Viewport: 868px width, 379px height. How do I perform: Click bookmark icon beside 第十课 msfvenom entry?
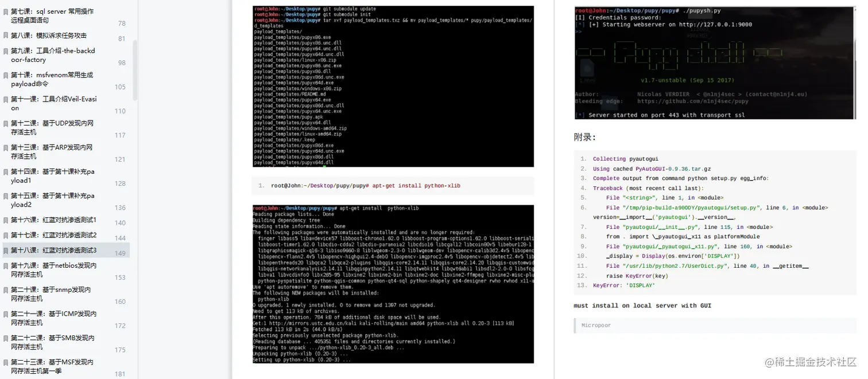[6, 75]
